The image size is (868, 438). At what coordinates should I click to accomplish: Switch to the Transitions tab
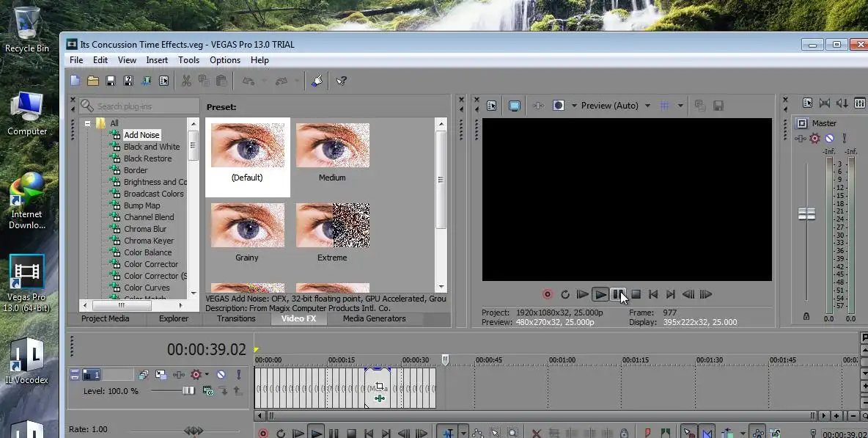236,318
